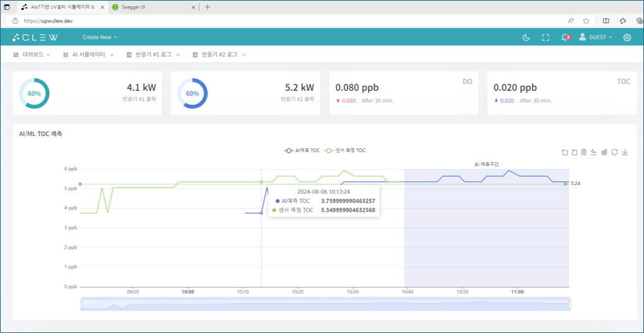Viewport: 644px width, 333px height.
Task: Add page to favorites star icon
Action: pos(586,21)
